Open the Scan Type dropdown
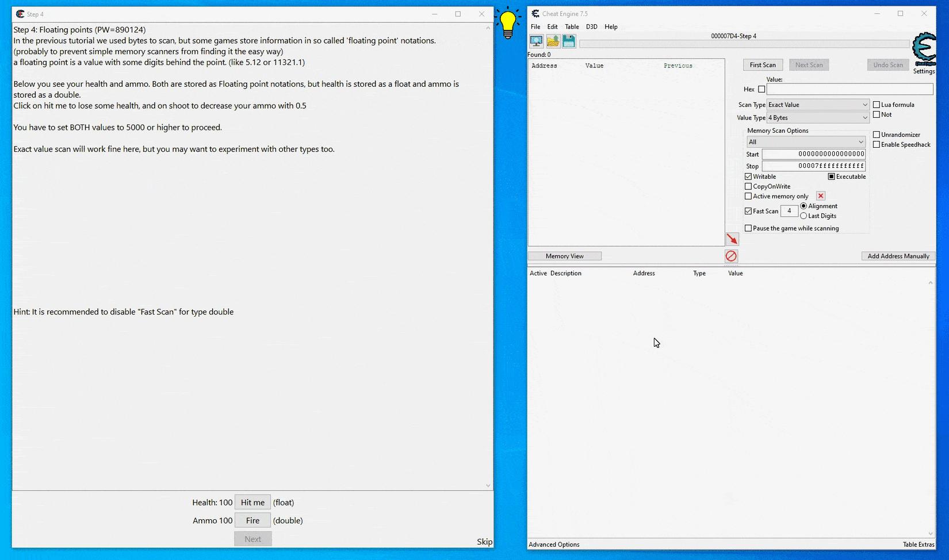 click(x=818, y=105)
